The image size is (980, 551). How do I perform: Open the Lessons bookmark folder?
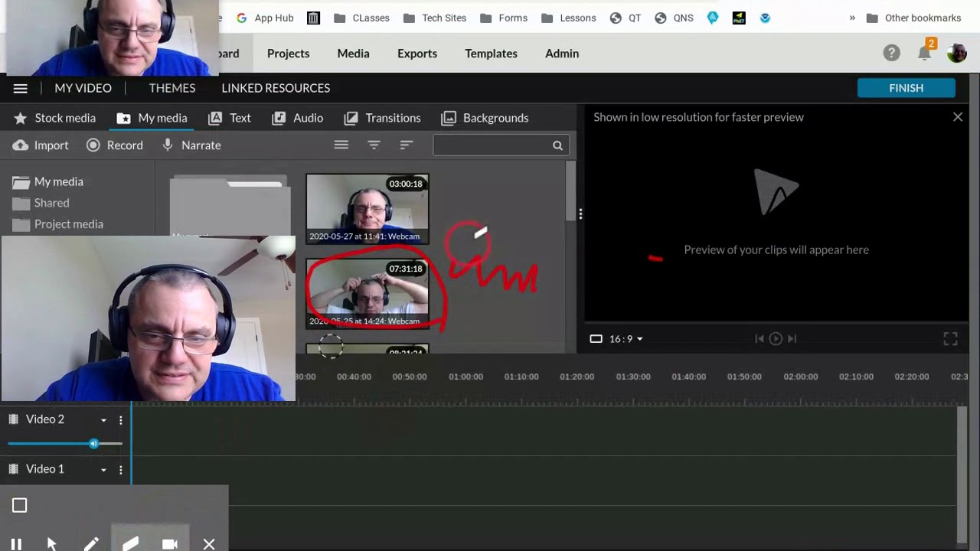click(x=568, y=18)
